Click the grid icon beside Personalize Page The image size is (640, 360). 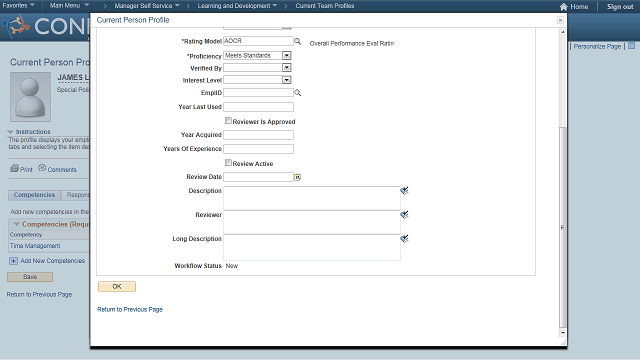(631, 46)
